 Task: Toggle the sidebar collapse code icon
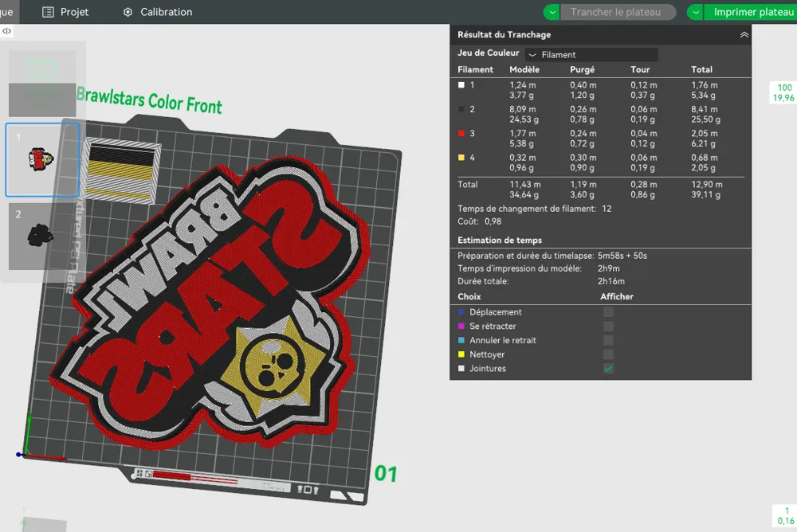click(6, 31)
